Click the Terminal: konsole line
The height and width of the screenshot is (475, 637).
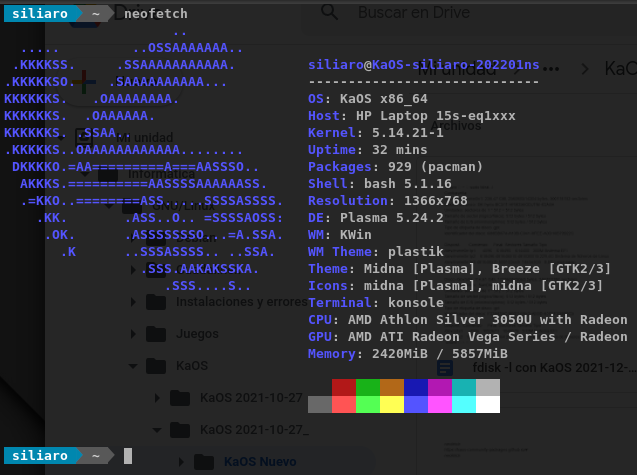[x=376, y=303]
